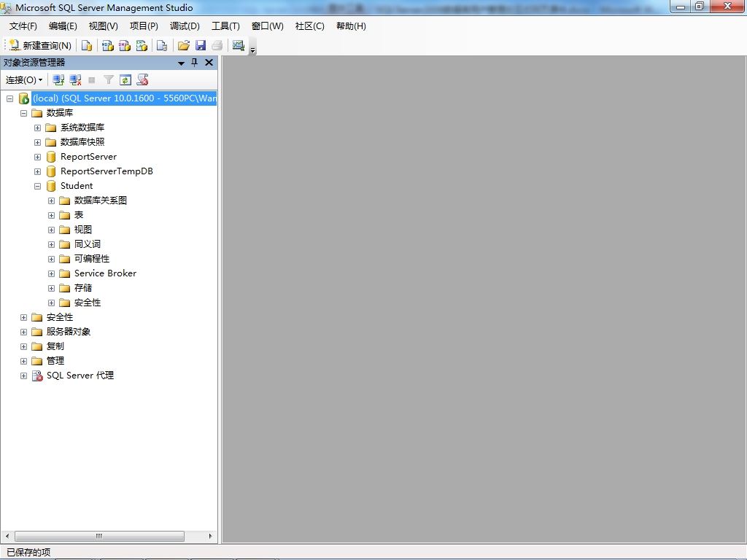Expand the ReportServerTempDB database

[x=37, y=172]
